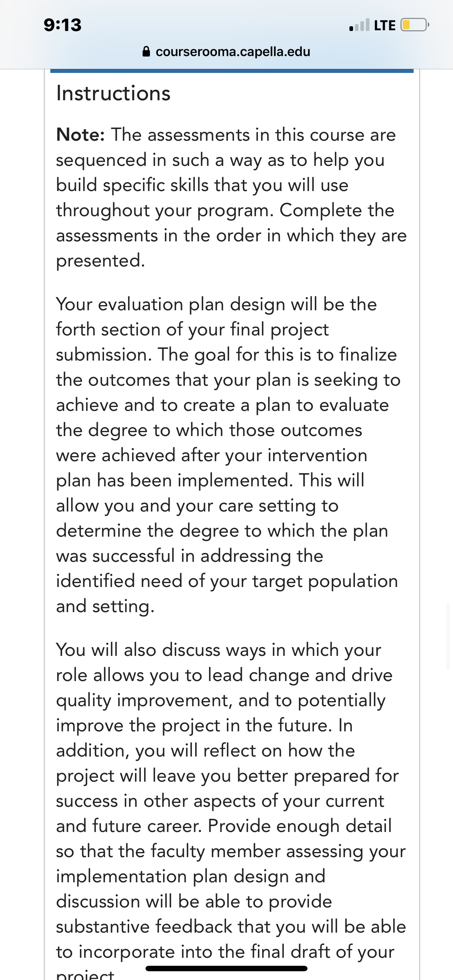The width and height of the screenshot is (453, 980).
Task: Tap the 9:13 clock in status bar
Action: pyautogui.click(x=62, y=25)
